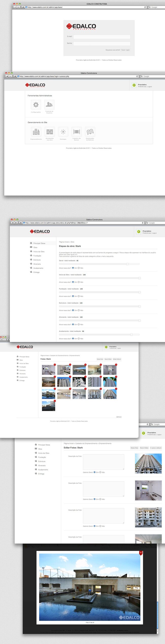
Task: Select Não for Início da Obra tab activation
Action: pos(79,282)
